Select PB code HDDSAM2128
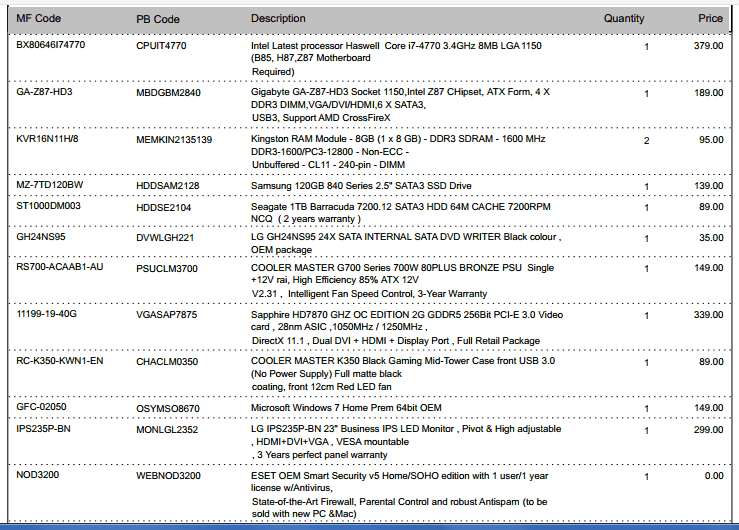This screenshot has width=739, height=530. 168,186
